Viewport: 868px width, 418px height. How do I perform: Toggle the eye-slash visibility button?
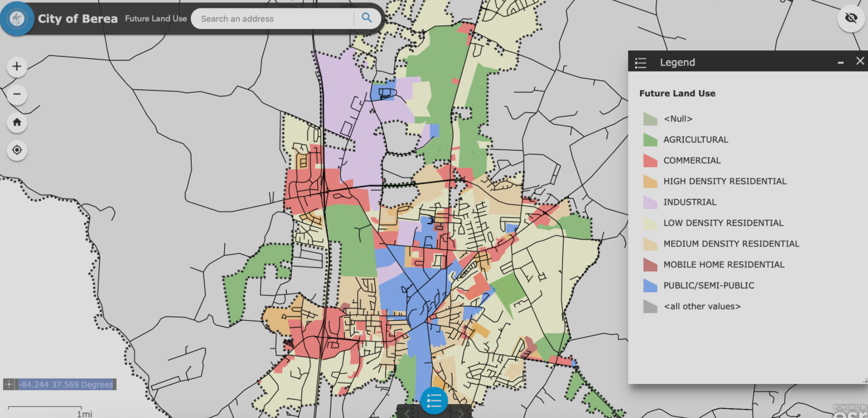point(851,18)
